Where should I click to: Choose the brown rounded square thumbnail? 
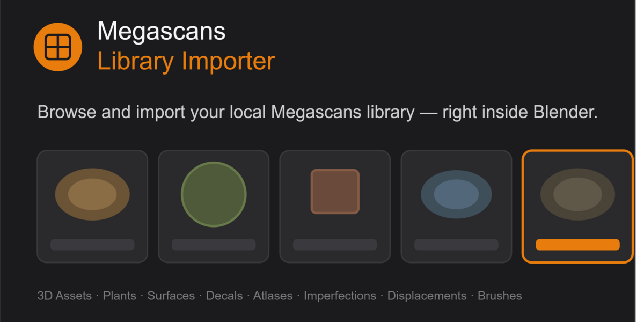(x=335, y=192)
